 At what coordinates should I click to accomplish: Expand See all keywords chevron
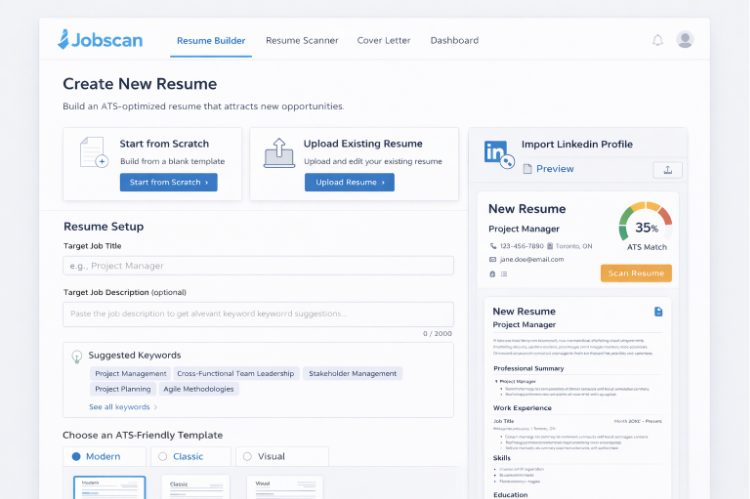[155, 407]
